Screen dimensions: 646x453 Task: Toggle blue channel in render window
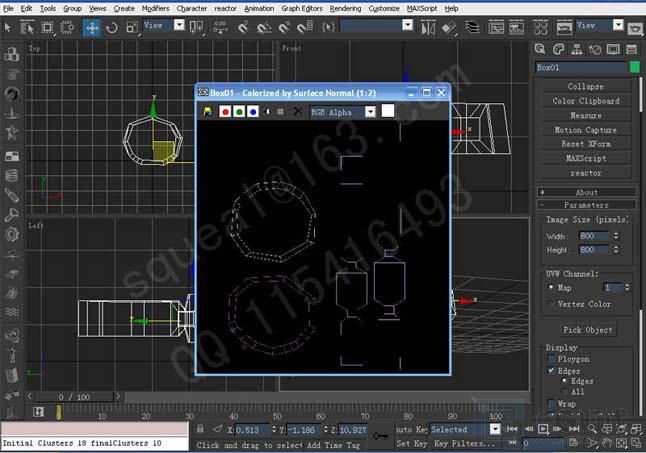(253, 111)
